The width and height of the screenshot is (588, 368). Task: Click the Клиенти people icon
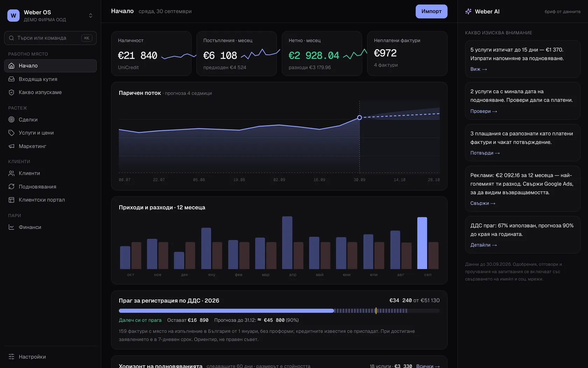pyautogui.click(x=12, y=173)
